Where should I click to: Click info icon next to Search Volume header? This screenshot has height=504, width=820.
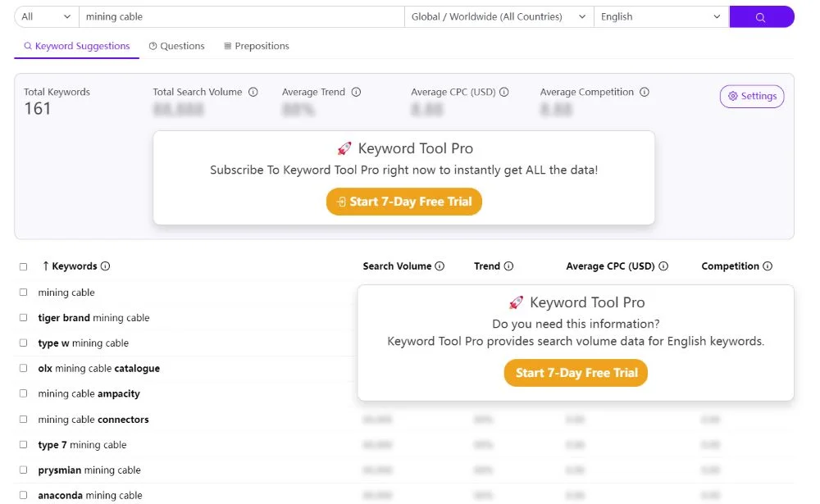coord(440,266)
